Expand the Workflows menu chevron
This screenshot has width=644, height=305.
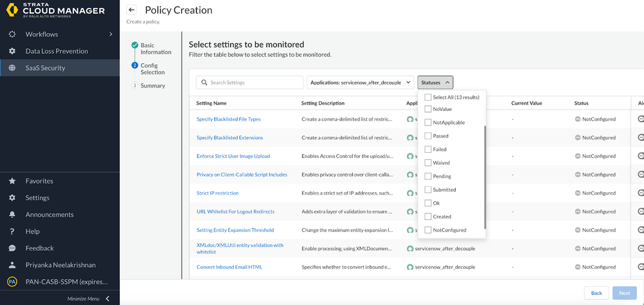coord(111,34)
